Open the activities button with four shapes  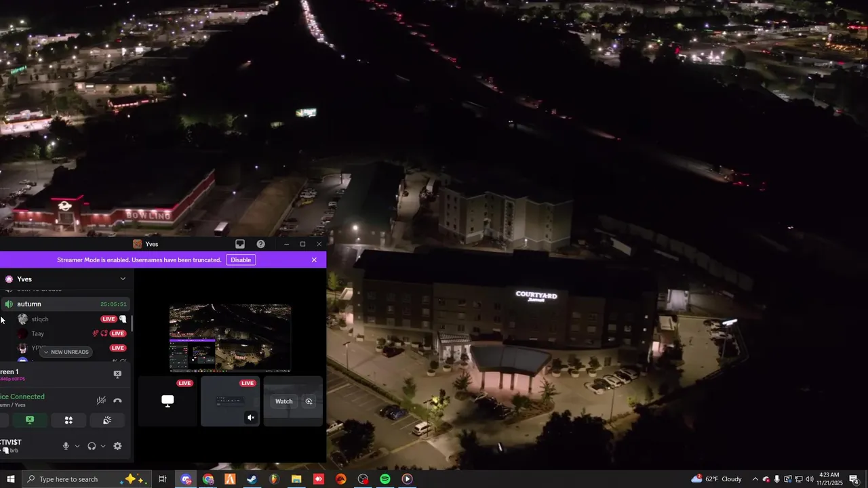[x=68, y=420]
